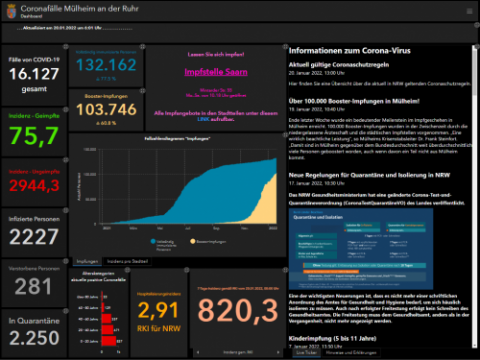Enlarge the vaccination area chart panel
This screenshot has width=480, height=360.
click(285, 135)
